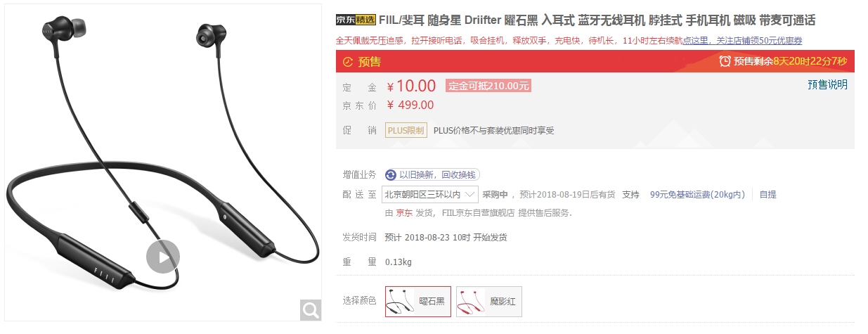This screenshot has width=868, height=334.
Task: Click 点这里 coupon link in promo text
Action: [x=695, y=41]
